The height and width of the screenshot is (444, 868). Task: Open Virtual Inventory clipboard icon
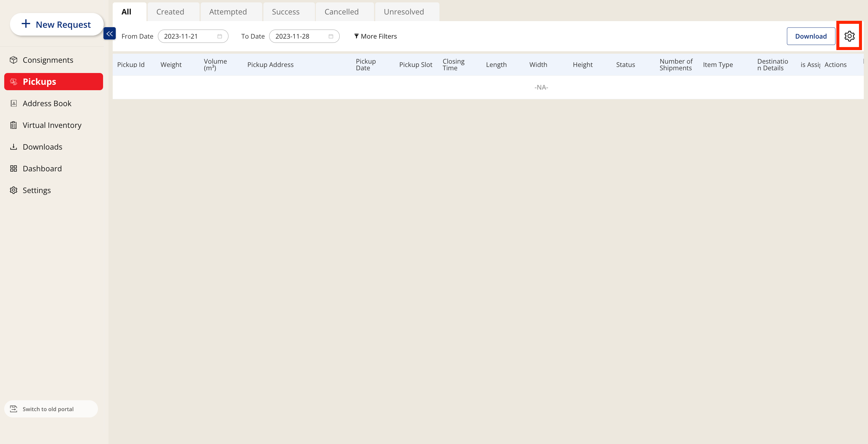(x=14, y=125)
